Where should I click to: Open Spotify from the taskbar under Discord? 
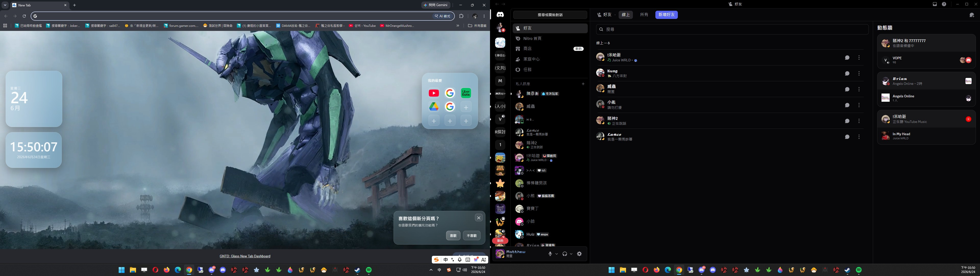click(859, 270)
